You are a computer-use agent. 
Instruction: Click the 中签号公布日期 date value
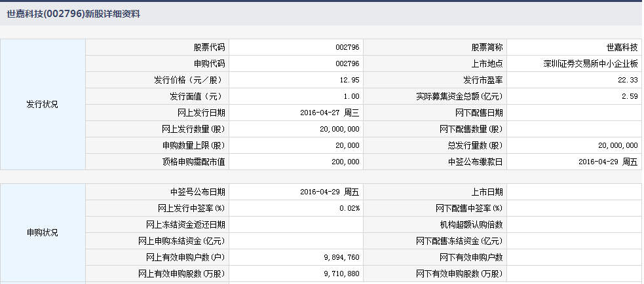coord(330,192)
